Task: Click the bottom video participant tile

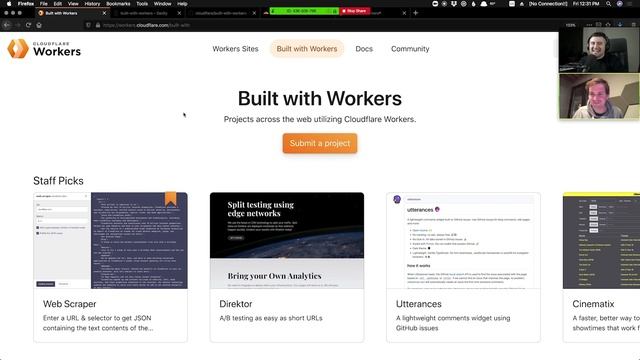Action: [599, 96]
